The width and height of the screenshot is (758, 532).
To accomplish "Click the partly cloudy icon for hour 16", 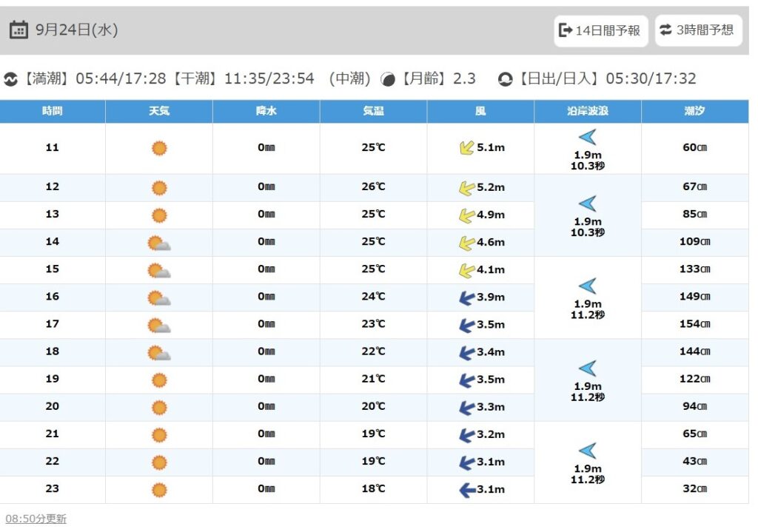I will (159, 298).
